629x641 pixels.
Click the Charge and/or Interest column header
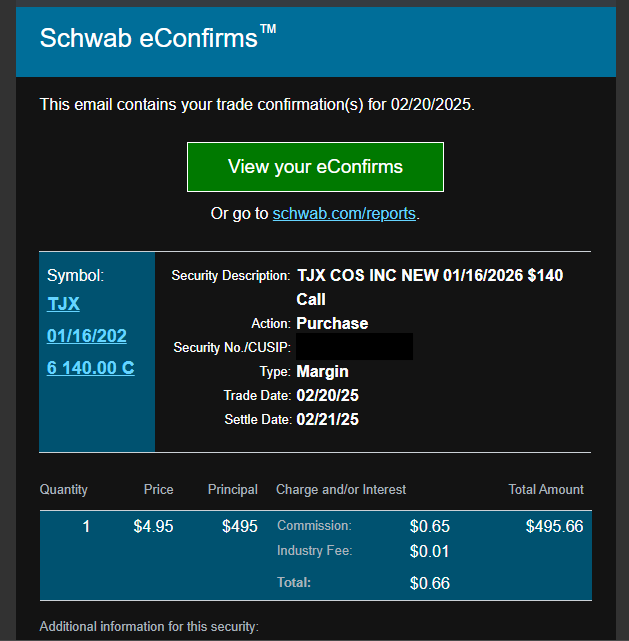341,489
